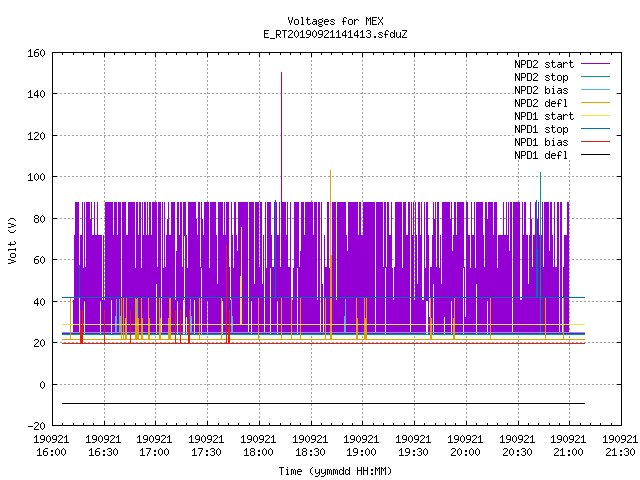Click the flat black NPD1 defl line near -10 V
640x480 pixels.
tap(323, 403)
